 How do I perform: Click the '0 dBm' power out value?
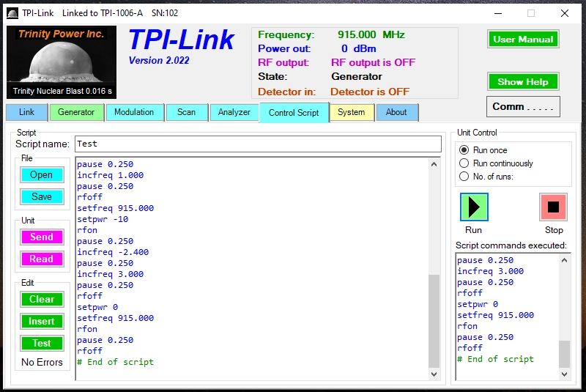[x=358, y=48]
